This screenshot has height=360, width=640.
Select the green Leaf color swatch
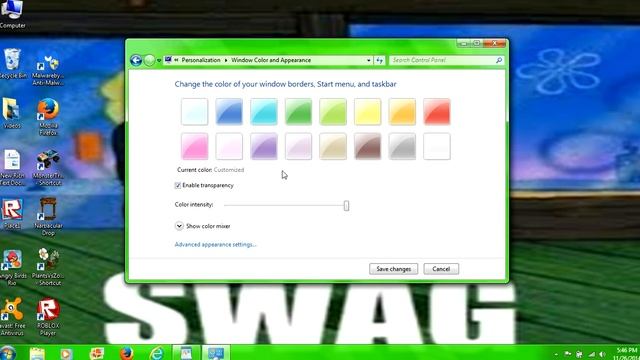click(298, 111)
